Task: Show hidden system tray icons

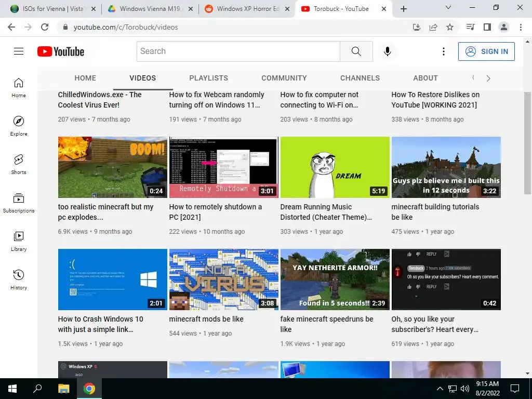Action: pyautogui.click(x=440, y=389)
